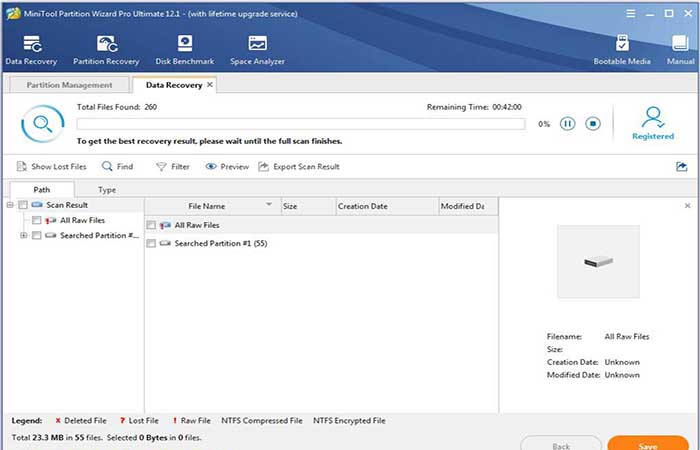Check Searched Partition in the tree
Image resolution: width=700 pixels, height=450 pixels.
(37, 235)
